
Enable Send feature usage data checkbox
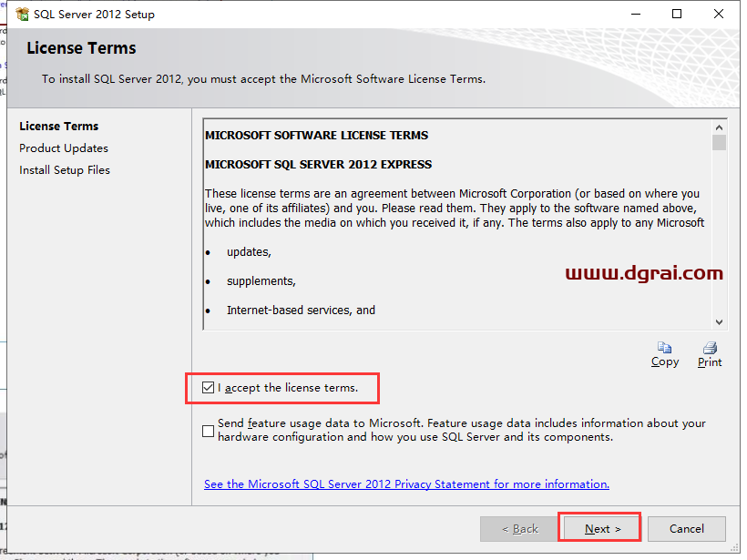click(x=209, y=431)
